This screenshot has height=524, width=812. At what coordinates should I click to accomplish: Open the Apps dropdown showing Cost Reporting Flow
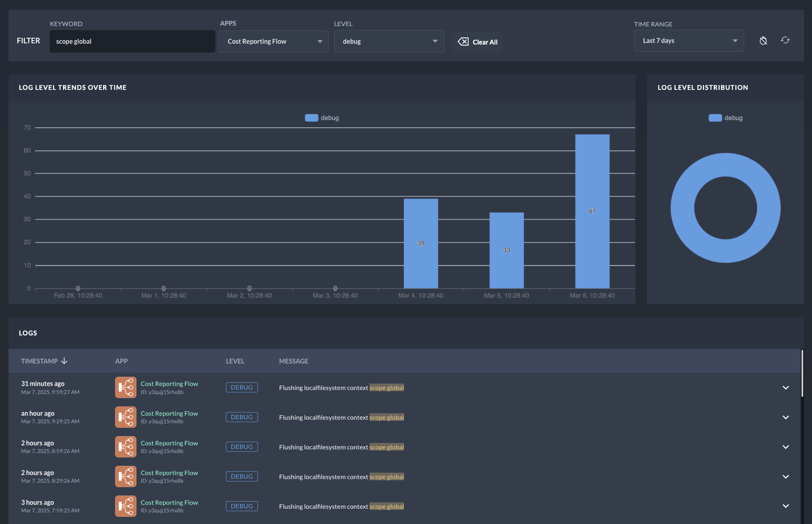click(x=273, y=41)
